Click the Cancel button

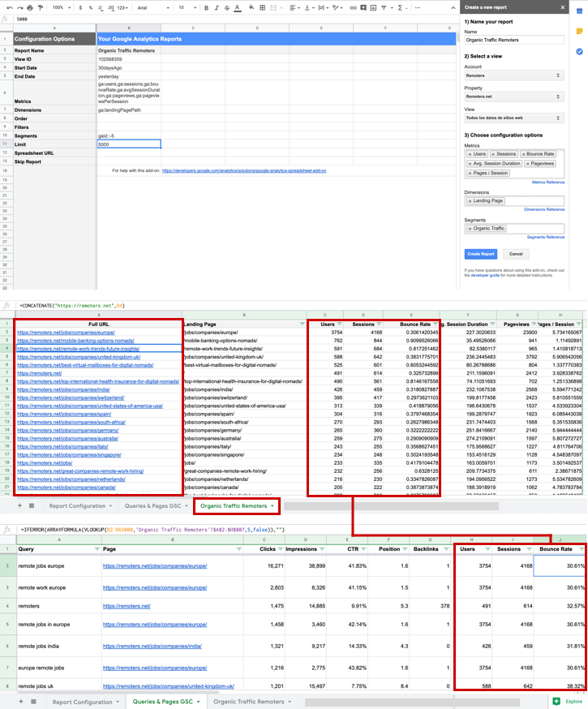coord(516,254)
